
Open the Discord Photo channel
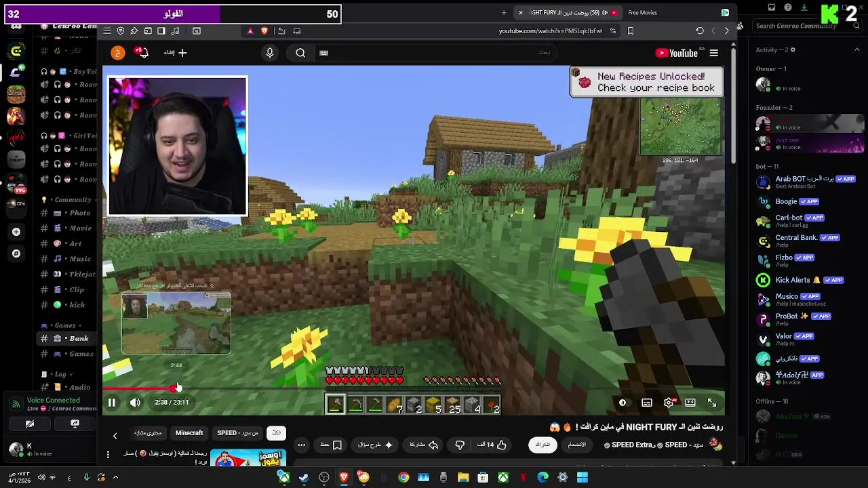pos(66,213)
